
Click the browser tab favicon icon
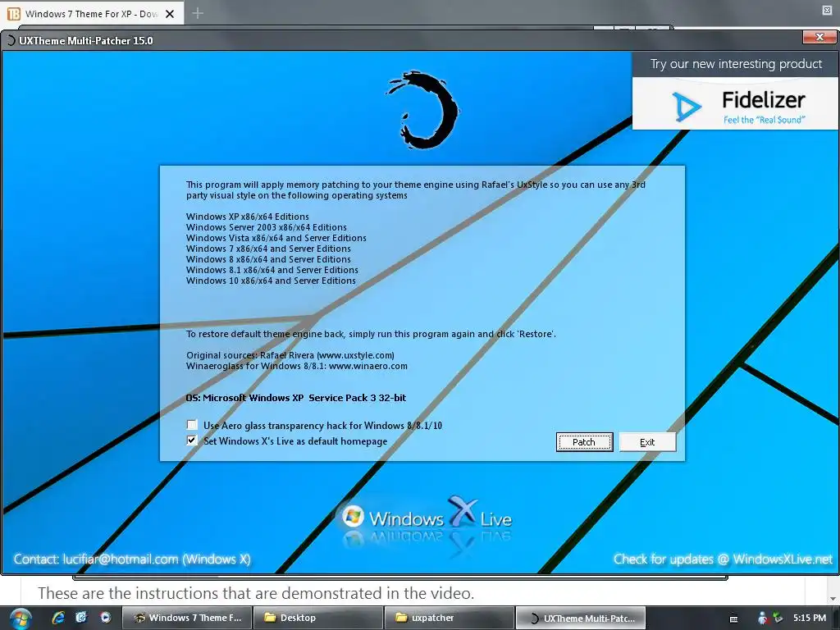pyautogui.click(x=13, y=14)
